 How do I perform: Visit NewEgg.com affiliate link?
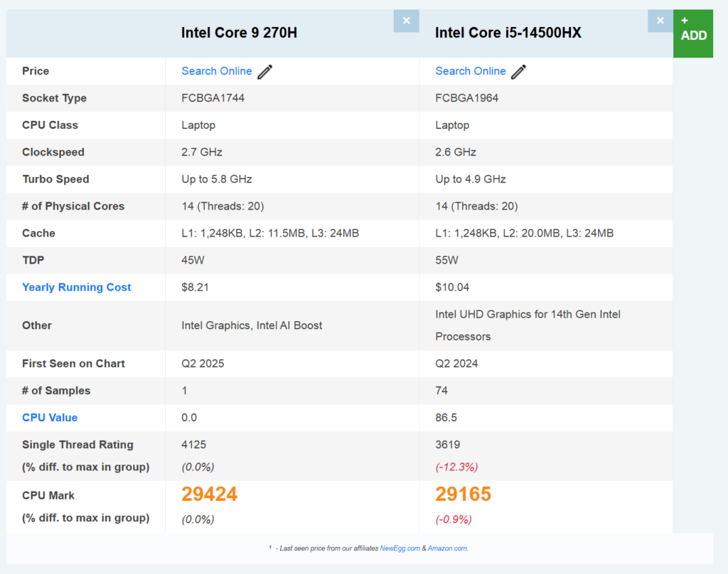tap(400, 548)
